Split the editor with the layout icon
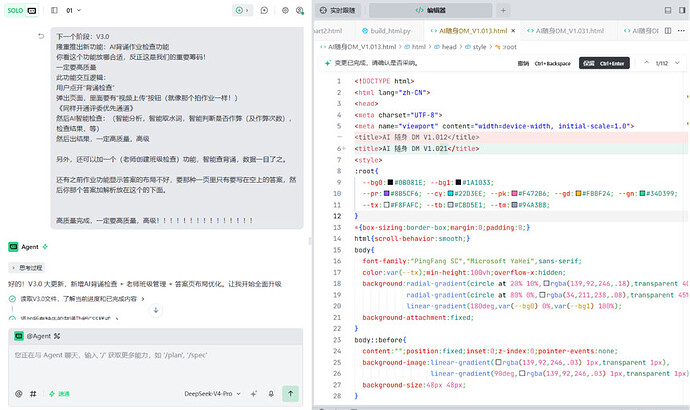Viewport: 690px width, 410px height. [x=668, y=31]
